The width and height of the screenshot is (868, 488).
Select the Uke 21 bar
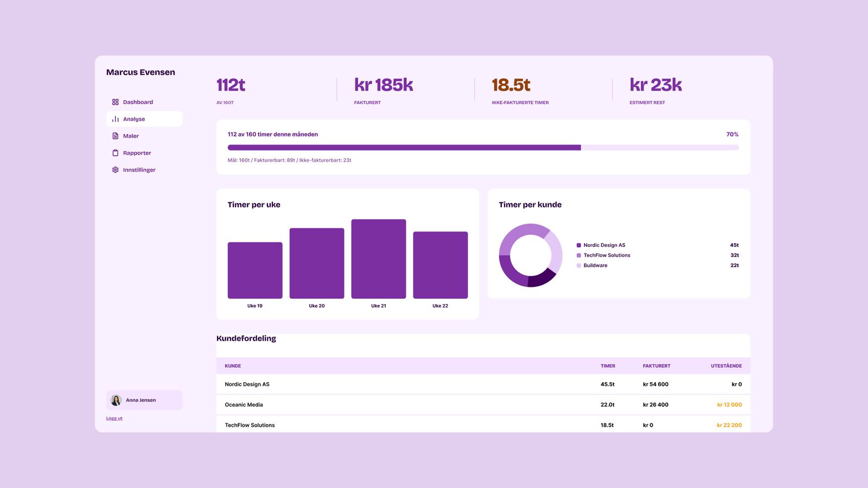point(379,259)
